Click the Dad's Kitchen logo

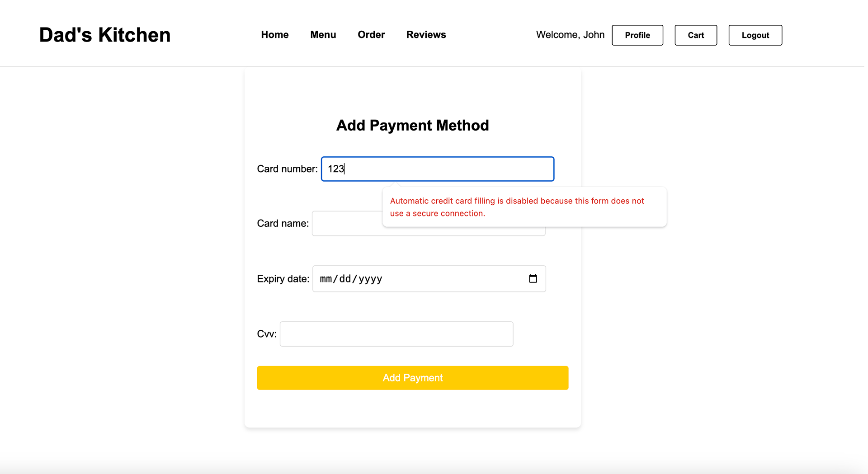(x=105, y=35)
